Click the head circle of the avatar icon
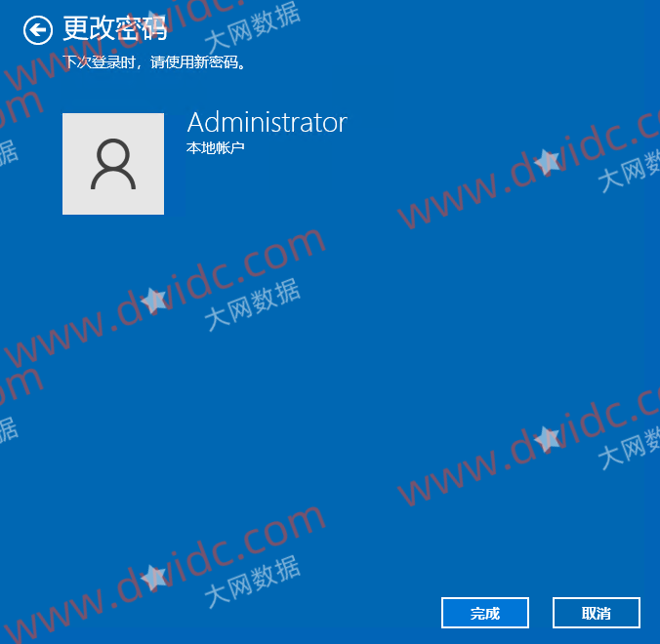660x644 pixels. (113, 153)
